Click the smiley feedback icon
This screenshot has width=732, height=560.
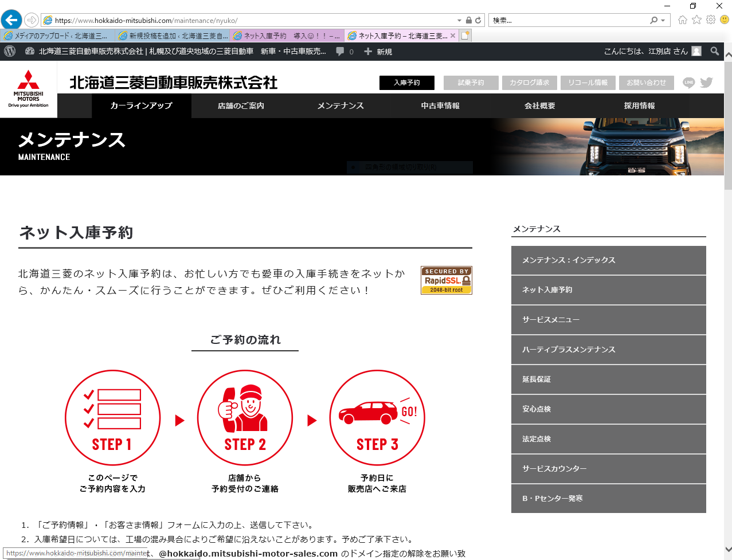[x=725, y=20]
